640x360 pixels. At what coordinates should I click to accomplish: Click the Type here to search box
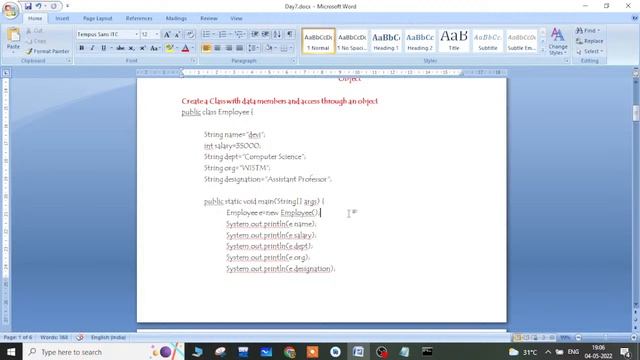(x=86, y=352)
